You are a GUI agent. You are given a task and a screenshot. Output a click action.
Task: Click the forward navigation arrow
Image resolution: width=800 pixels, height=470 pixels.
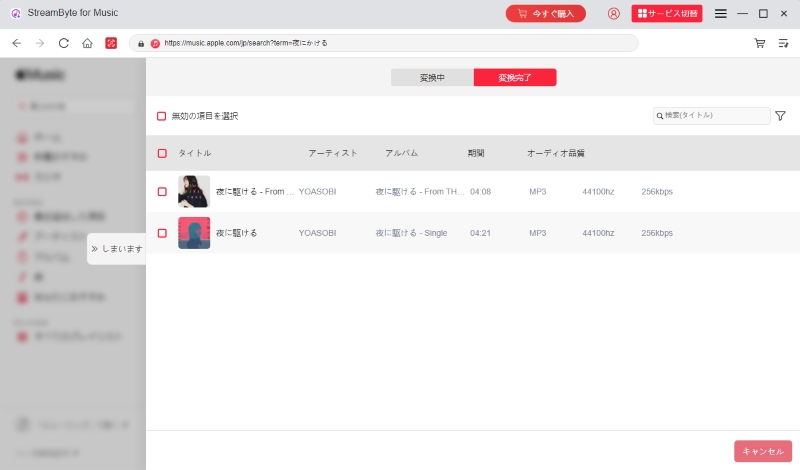pyautogui.click(x=40, y=43)
